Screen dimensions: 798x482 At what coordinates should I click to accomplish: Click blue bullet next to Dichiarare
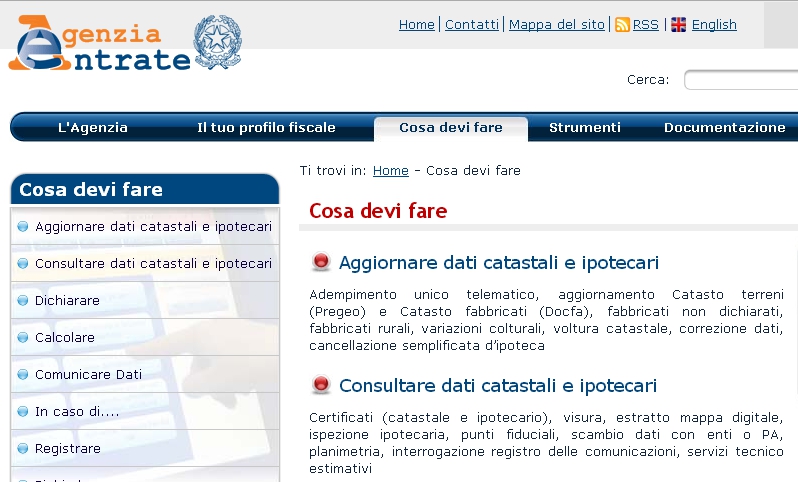pos(23,300)
